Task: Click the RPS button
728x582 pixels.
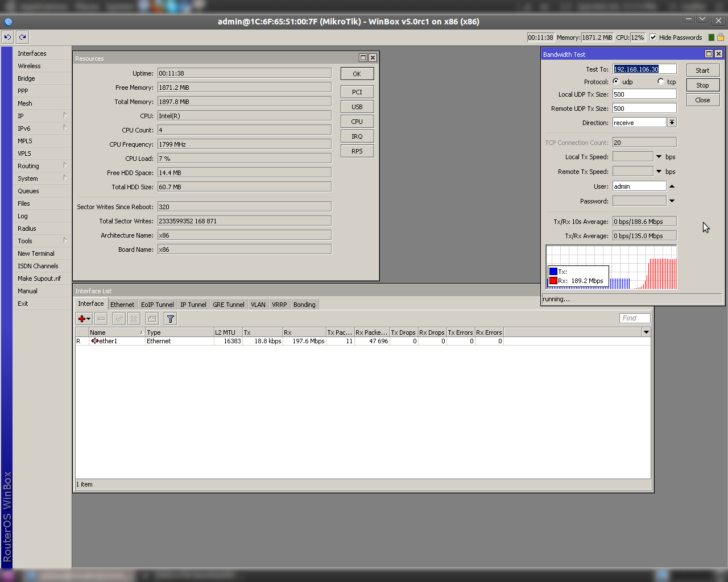Action: [x=357, y=151]
